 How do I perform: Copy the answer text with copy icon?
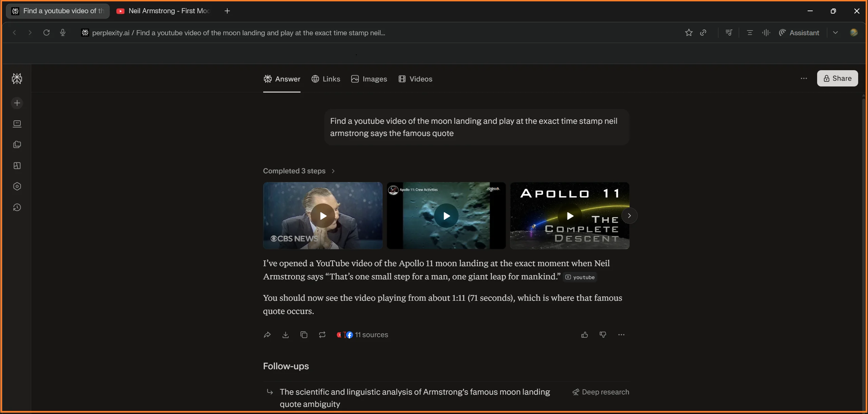pos(304,335)
